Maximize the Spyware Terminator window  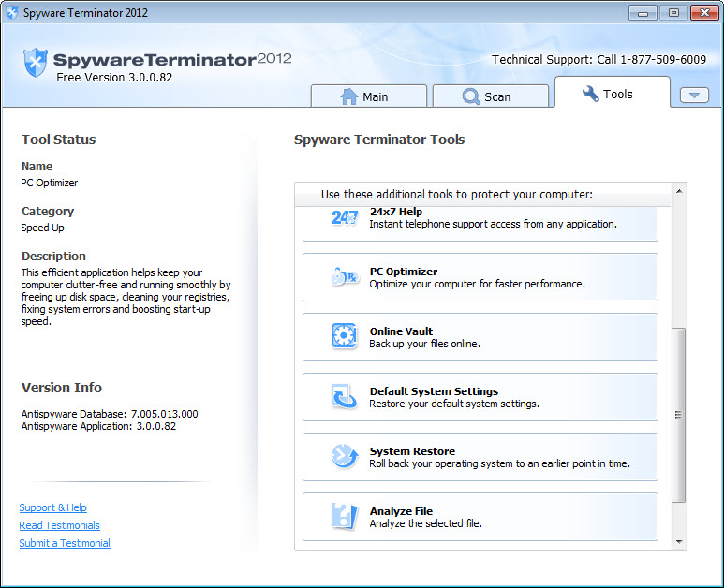tap(673, 12)
